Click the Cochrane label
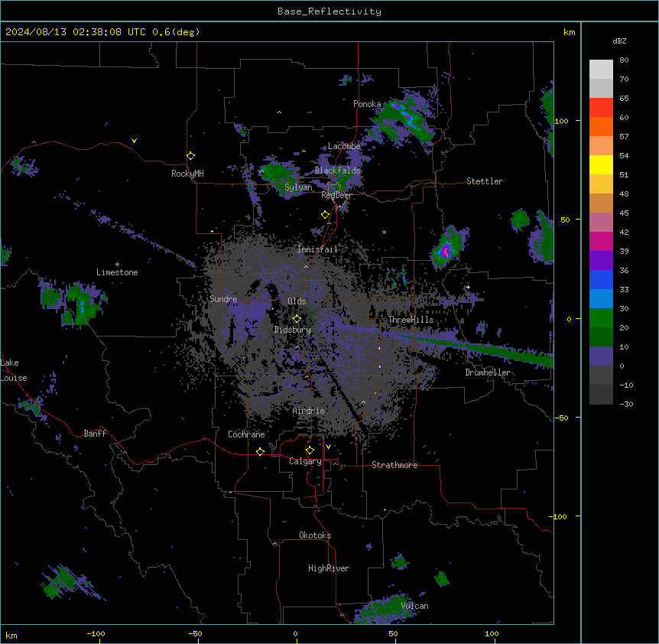 pos(246,434)
